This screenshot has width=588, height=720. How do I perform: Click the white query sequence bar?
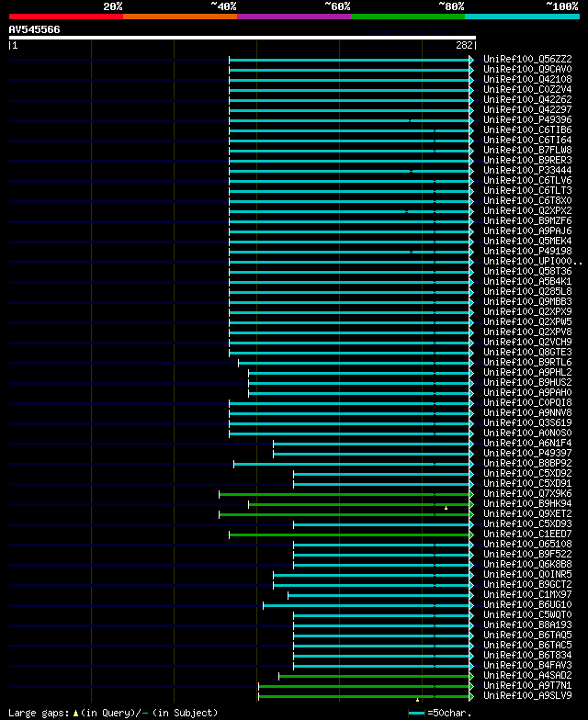(x=243, y=38)
